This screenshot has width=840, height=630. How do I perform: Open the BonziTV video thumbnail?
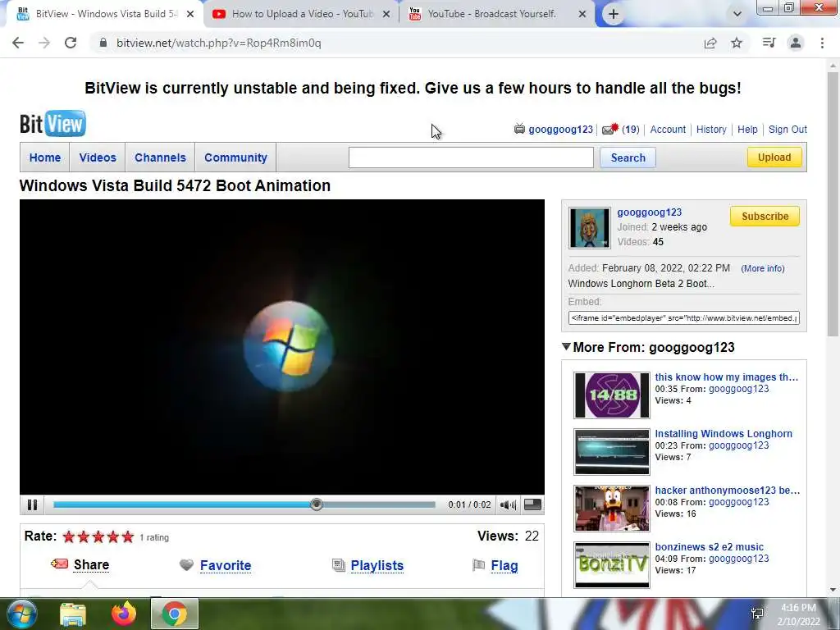pyautogui.click(x=612, y=564)
